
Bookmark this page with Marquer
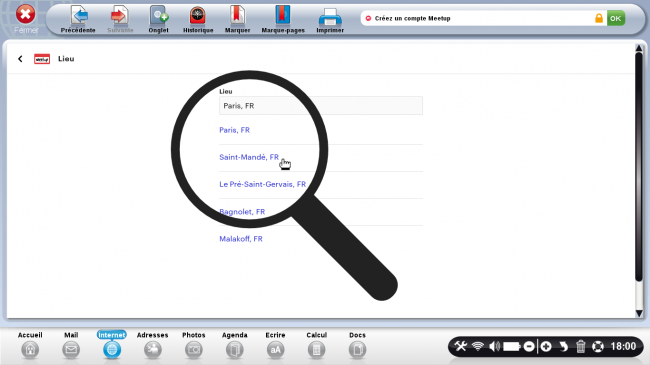237,19
